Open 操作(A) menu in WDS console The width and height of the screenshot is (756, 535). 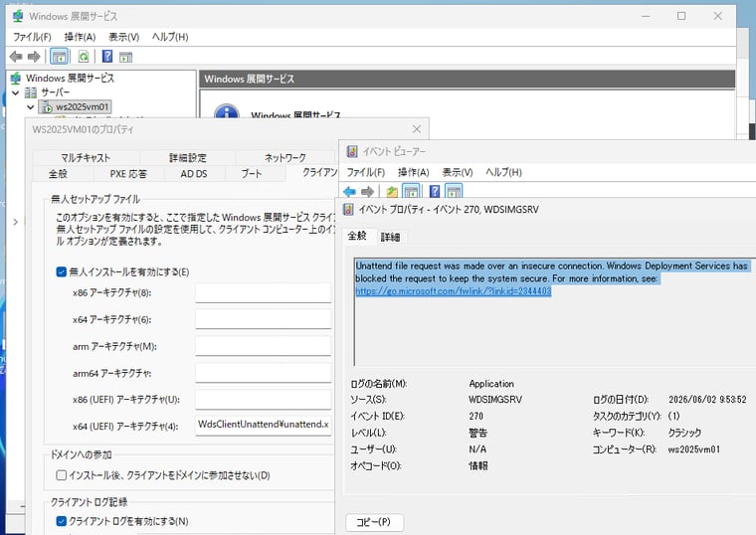pyautogui.click(x=80, y=37)
